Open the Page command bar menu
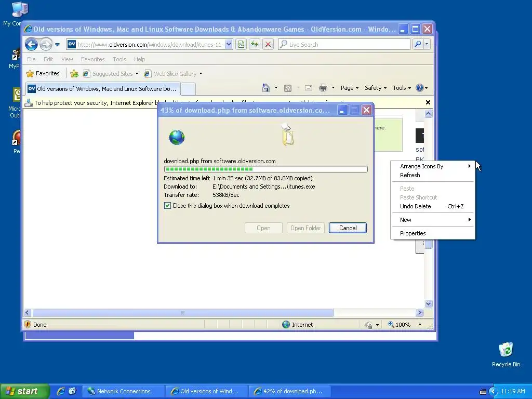The image size is (532, 399). 350,88
